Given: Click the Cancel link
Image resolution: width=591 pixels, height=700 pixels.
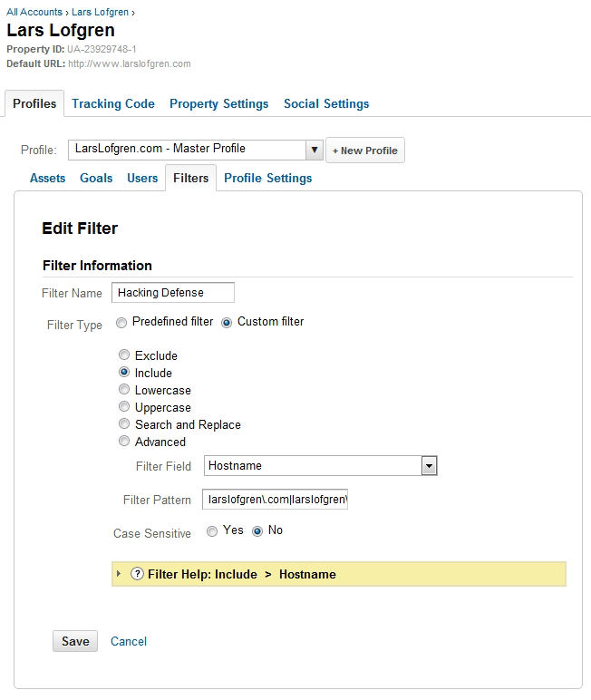Looking at the screenshot, I should point(129,642).
